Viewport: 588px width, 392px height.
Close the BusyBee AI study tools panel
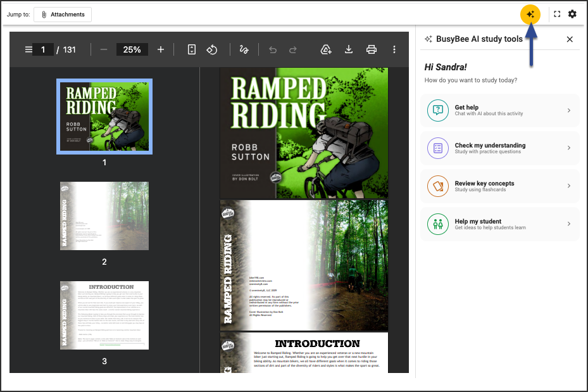[x=570, y=39]
